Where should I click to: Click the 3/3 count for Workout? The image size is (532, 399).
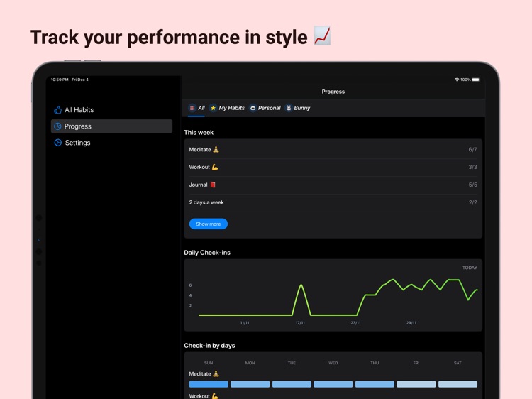472,167
